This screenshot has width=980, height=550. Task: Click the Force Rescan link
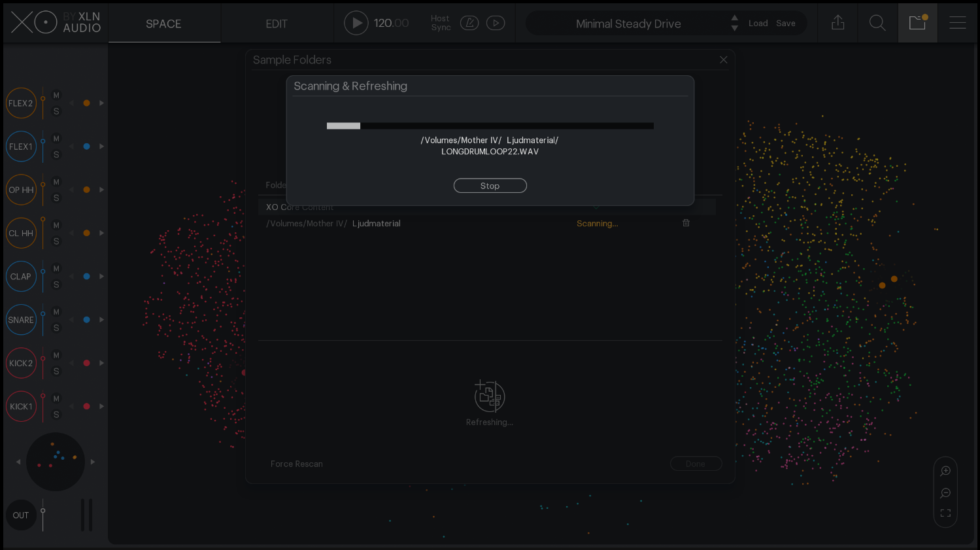[x=297, y=464]
